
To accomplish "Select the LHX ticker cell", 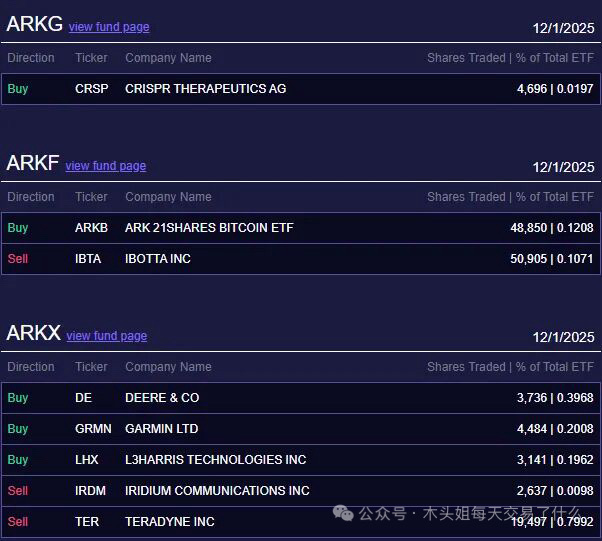I will tap(87, 460).
